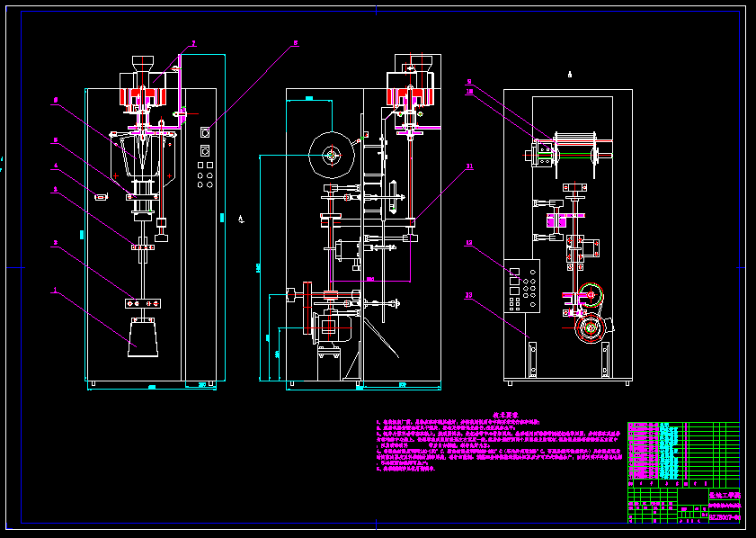Select balloon number 11 by the middle view
Image resolution: width=756 pixels, height=538 pixels.
point(469,166)
